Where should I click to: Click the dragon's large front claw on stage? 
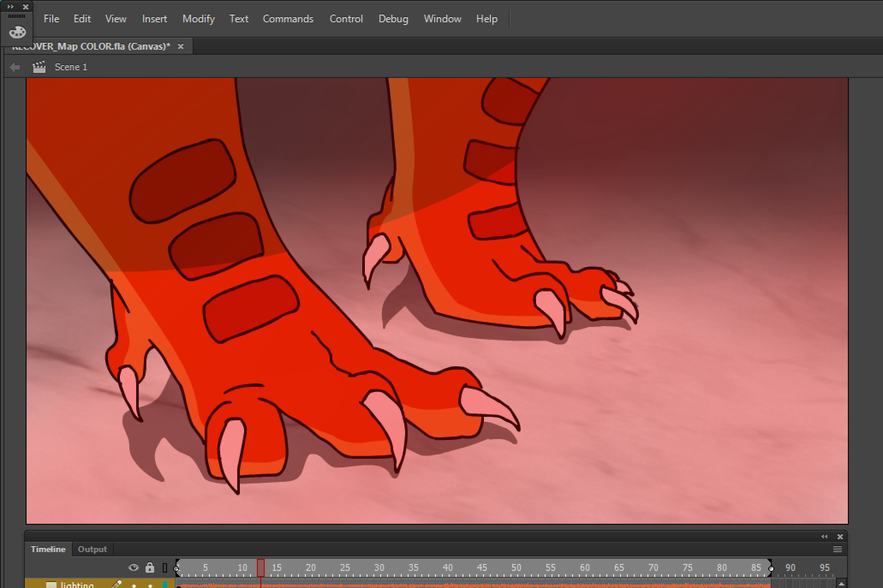point(231,456)
